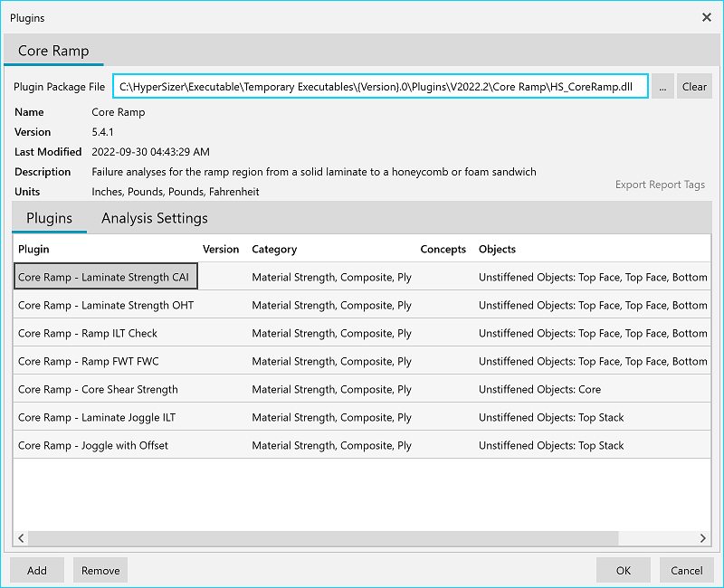Click the horizontal scrollbar left arrow
Image resolution: width=724 pixels, height=588 pixels.
pos(21,538)
